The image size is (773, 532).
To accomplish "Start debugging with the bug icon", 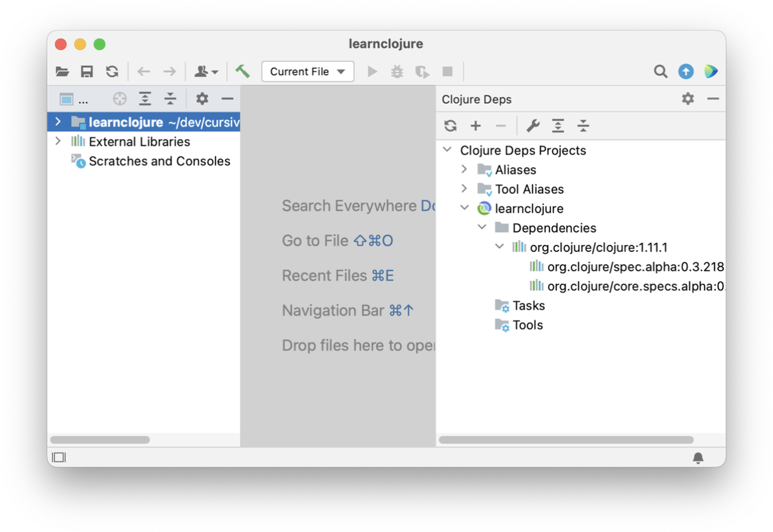I will [x=397, y=72].
